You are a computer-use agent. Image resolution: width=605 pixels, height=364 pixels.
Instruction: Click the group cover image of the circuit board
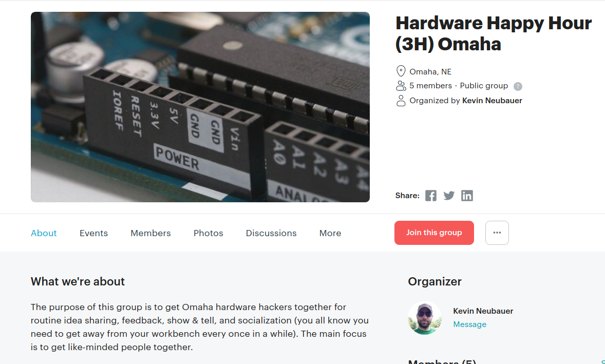click(200, 107)
